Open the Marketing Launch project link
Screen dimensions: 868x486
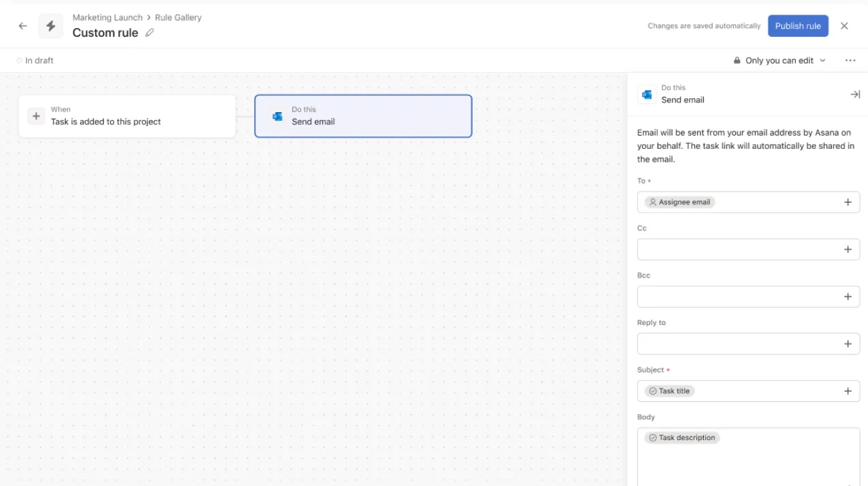(107, 17)
